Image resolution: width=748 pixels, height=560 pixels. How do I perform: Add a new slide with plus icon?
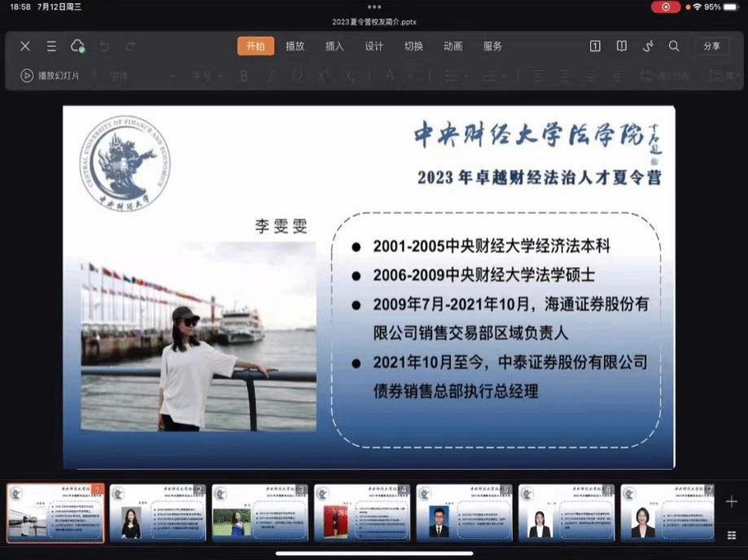pyautogui.click(x=731, y=501)
